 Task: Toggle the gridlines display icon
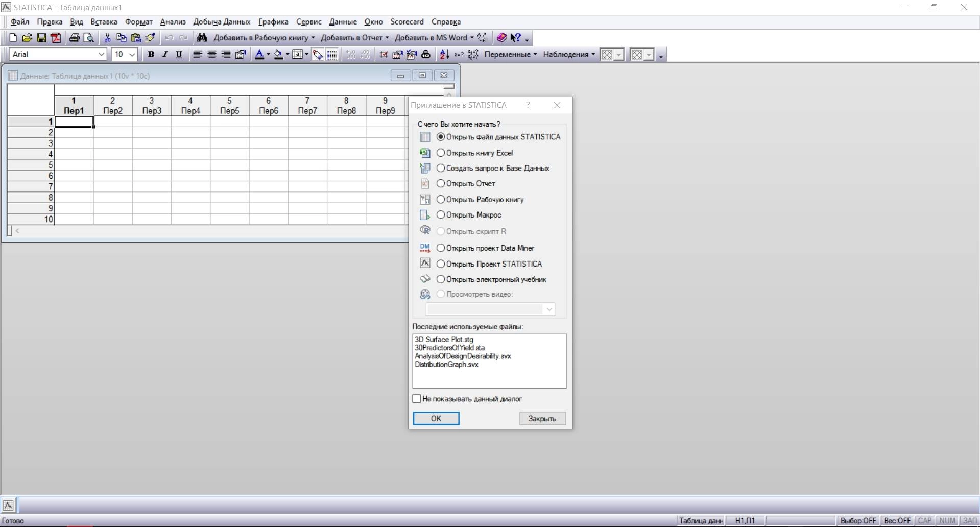click(332, 55)
